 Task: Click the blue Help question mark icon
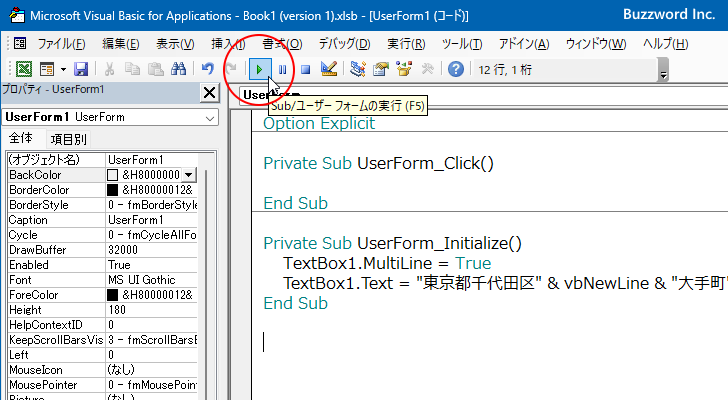pos(456,69)
